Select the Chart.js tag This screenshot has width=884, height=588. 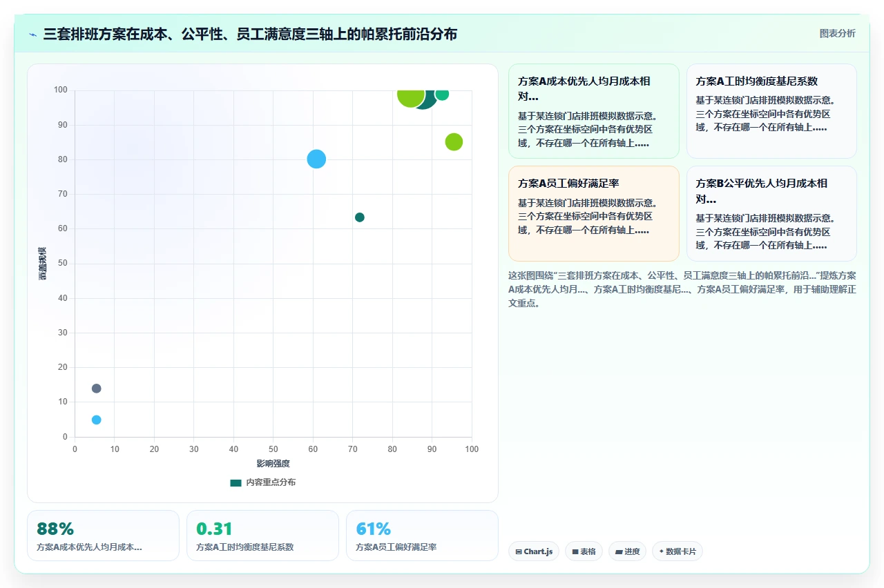click(534, 551)
